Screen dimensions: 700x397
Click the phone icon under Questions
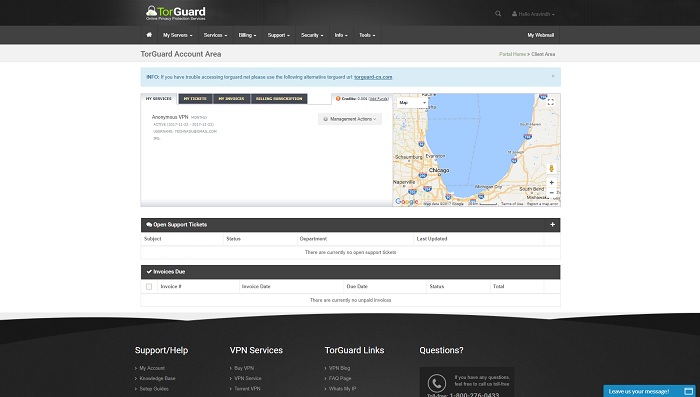click(436, 383)
